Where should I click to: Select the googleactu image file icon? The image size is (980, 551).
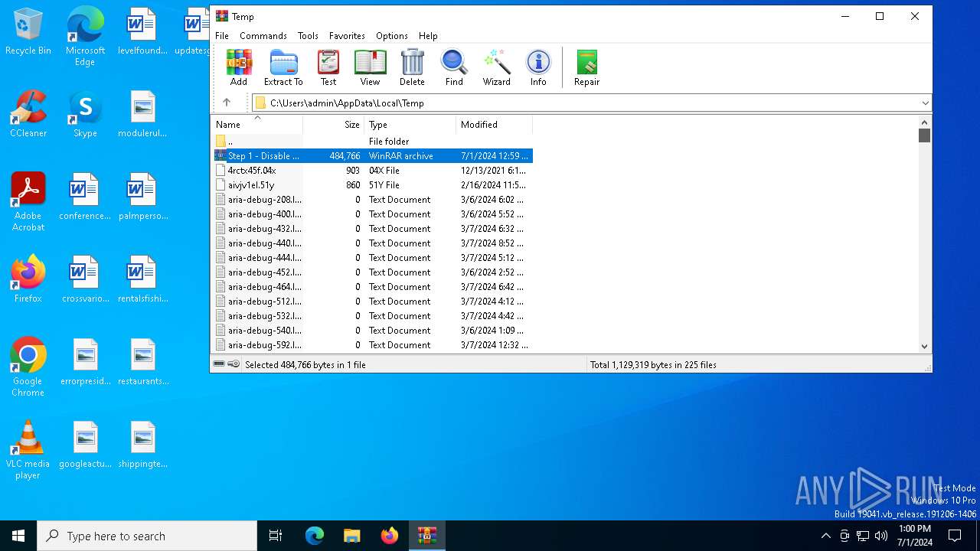coord(85,445)
